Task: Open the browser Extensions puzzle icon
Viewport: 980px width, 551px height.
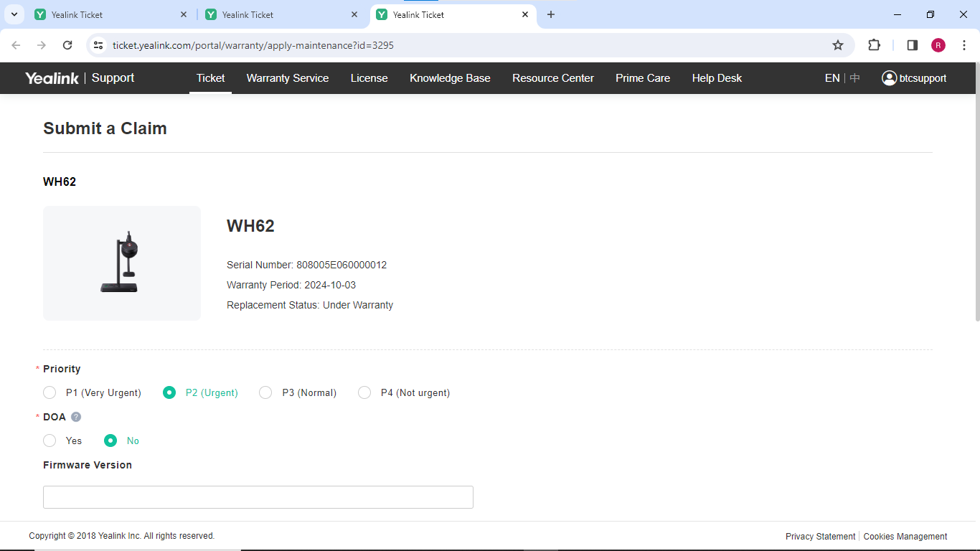Action: point(874,45)
